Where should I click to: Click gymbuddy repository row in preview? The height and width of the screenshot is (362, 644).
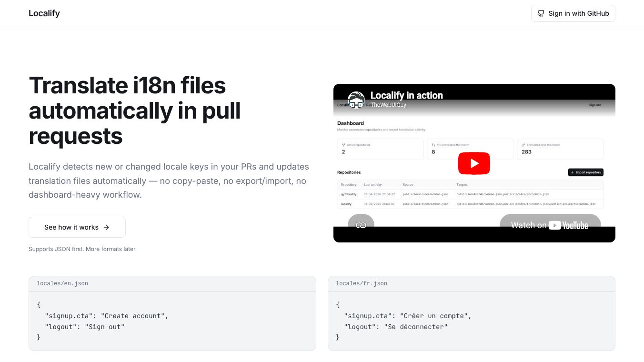470,194
